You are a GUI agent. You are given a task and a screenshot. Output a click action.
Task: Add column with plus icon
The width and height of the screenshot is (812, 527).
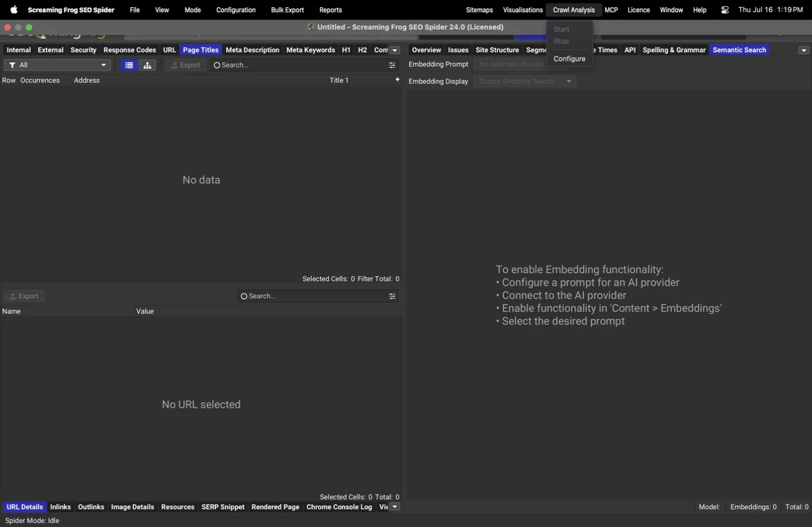coord(397,80)
